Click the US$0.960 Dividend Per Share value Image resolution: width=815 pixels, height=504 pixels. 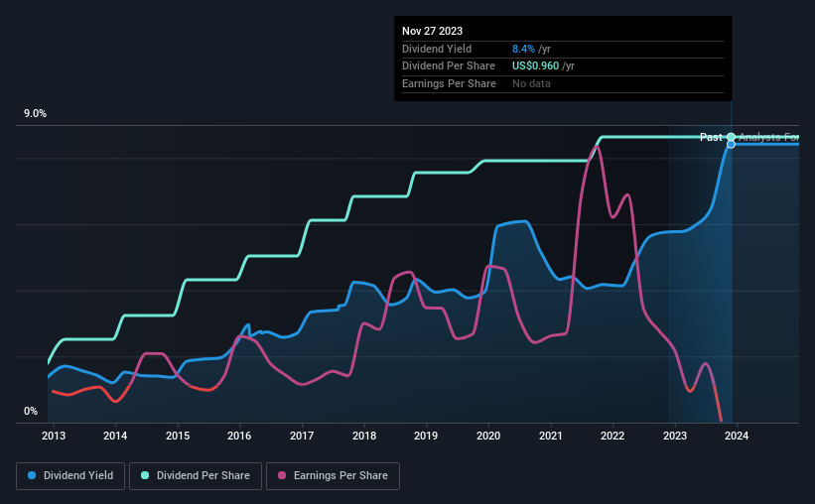[535, 66]
